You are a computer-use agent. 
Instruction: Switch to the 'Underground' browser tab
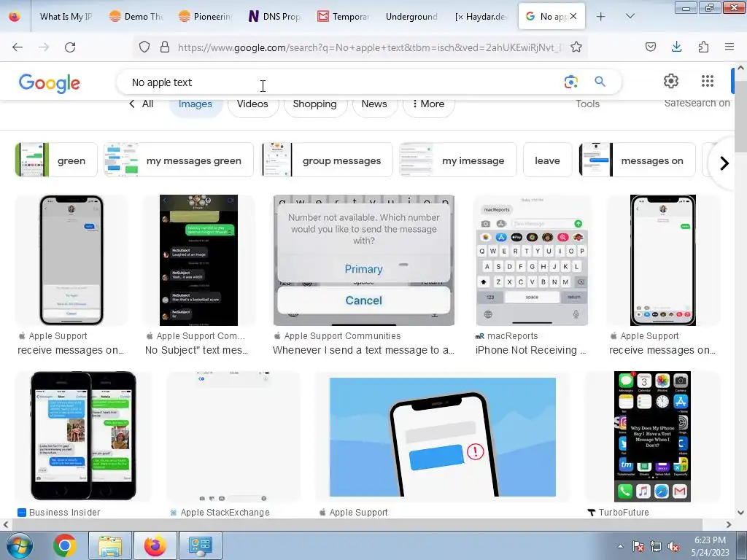click(x=411, y=17)
